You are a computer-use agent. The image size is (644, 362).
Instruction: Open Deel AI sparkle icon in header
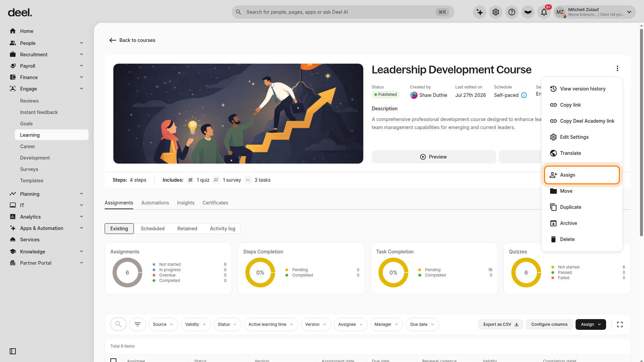pos(480,12)
